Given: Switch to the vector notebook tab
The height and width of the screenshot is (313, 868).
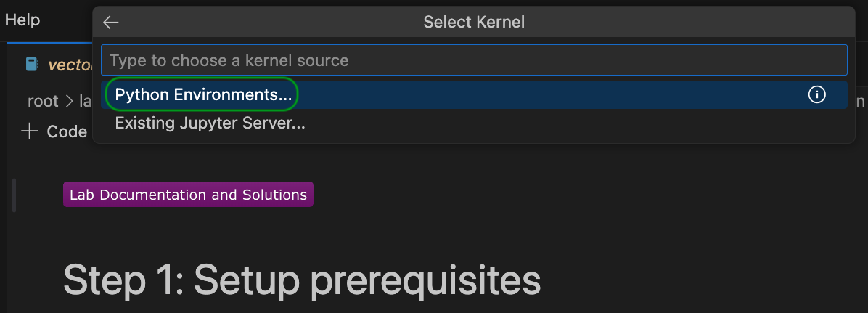Looking at the screenshot, I should click(70, 65).
